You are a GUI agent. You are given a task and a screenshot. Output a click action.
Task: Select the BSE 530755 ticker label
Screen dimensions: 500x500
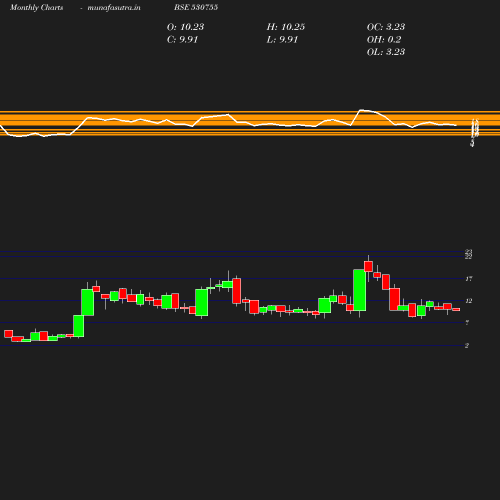tap(196, 7)
